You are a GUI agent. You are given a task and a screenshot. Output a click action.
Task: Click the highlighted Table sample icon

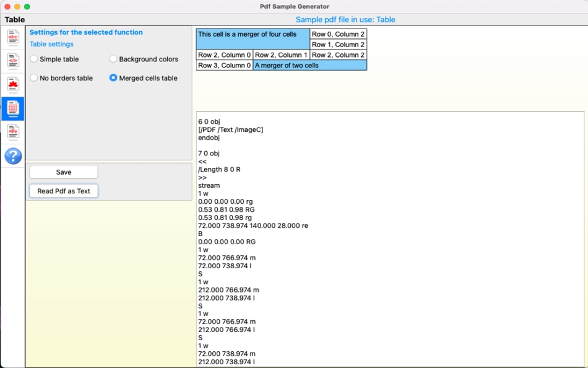12,108
